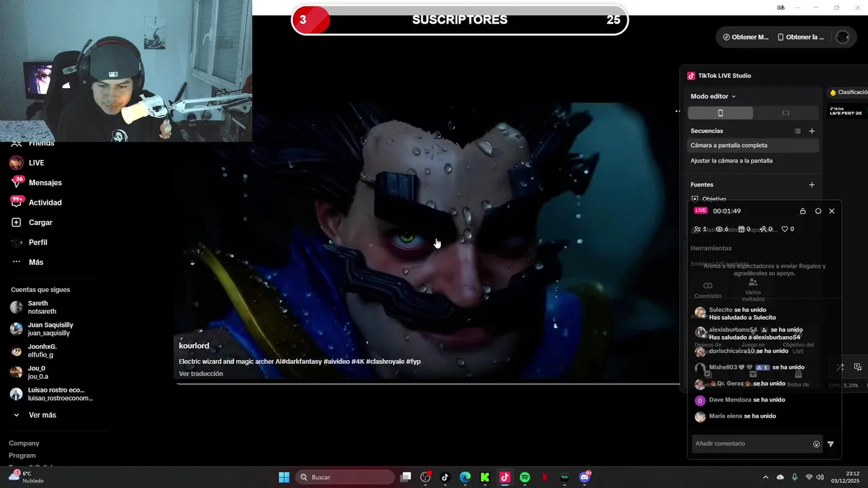Image resolution: width=868 pixels, height=488 pixels.
Task: Open Task View on the taskbar
Action: click(406, 477)
